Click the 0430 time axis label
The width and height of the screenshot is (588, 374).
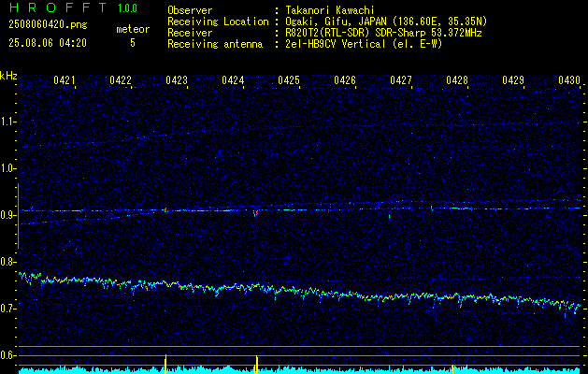point(569,80)
